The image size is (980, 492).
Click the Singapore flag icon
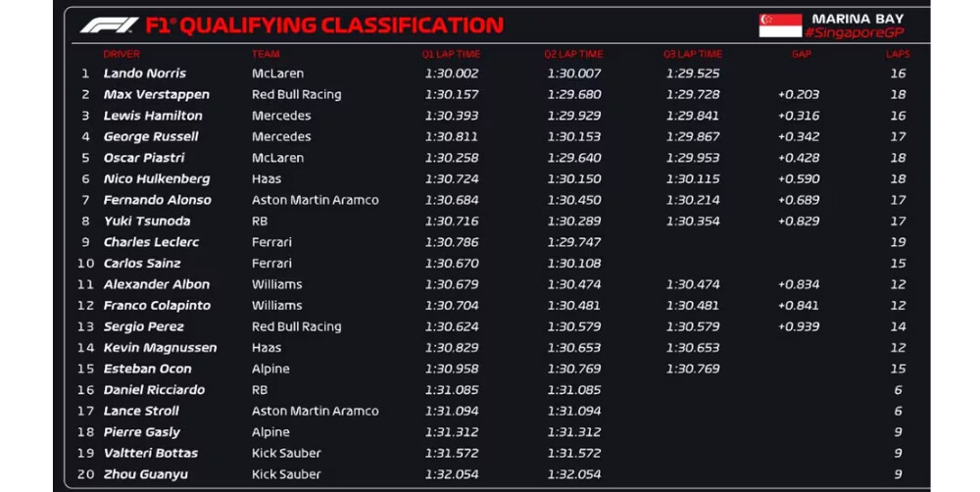[780, 25]
